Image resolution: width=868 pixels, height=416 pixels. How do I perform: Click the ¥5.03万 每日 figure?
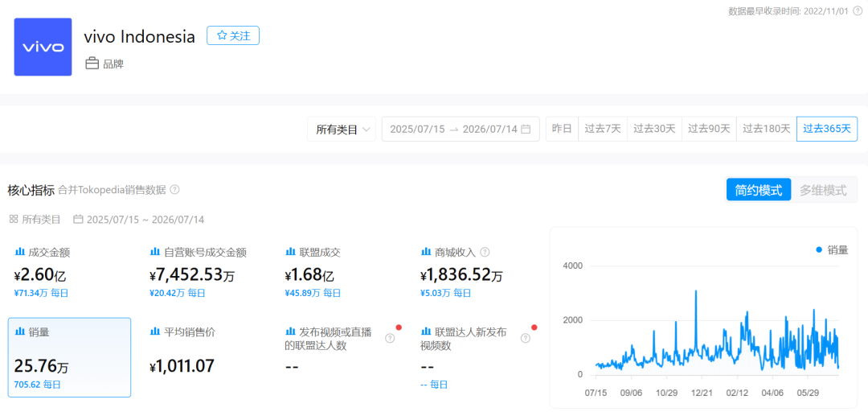(446, 294)
